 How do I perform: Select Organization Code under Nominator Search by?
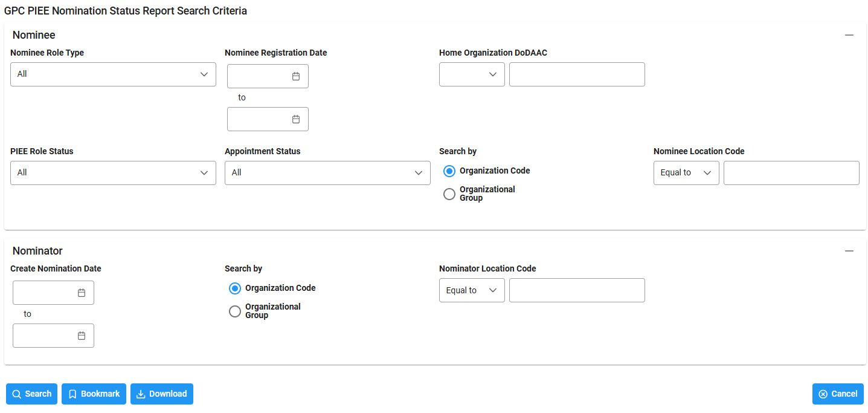click(x=234, y=288)
